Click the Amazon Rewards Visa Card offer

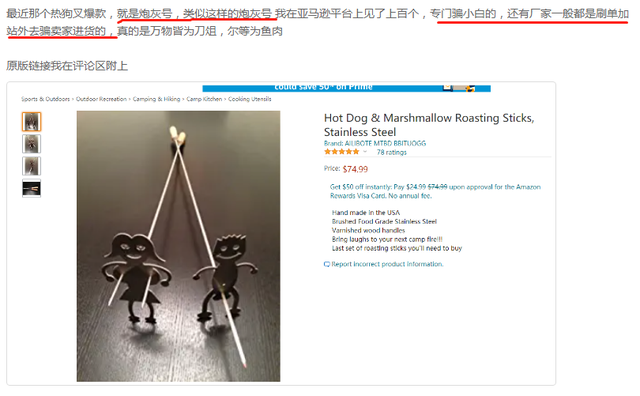point(435,191)
